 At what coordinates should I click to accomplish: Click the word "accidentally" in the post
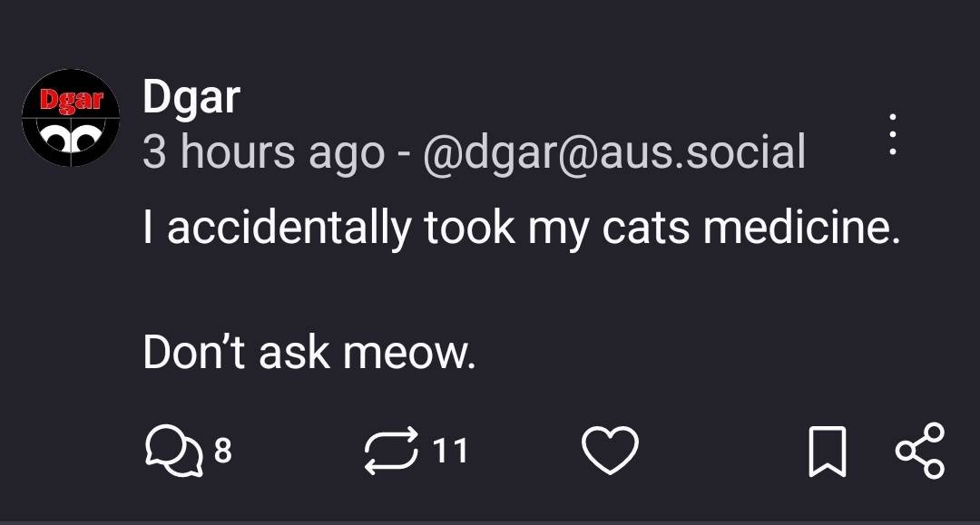pyautogui.click(x=289, y=228)
